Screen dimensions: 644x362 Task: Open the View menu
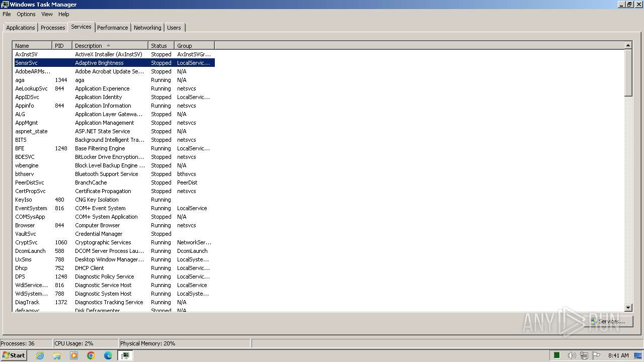pyautogui.click(x=47, y=14)
